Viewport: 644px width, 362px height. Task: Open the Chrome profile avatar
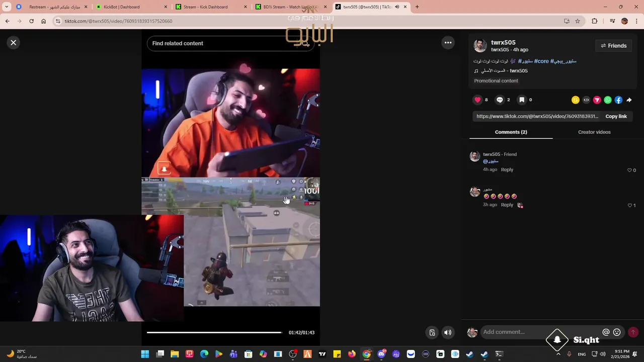(624, 21)
